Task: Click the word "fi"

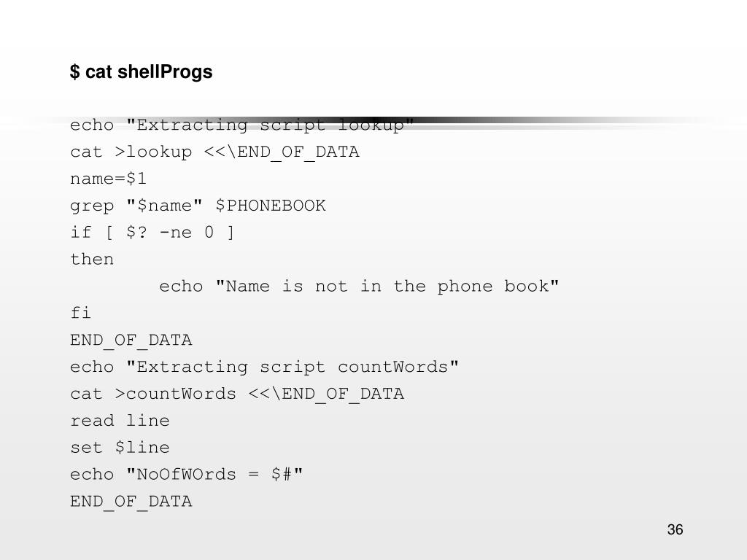Action: coord(80,313)
